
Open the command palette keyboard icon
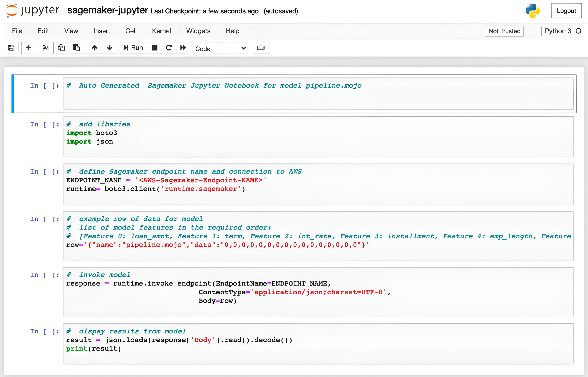point(261,48)
